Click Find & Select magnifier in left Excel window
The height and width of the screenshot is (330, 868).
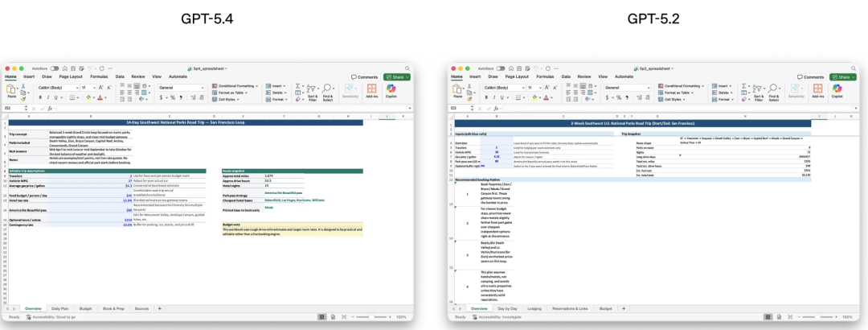coord(329,89)
